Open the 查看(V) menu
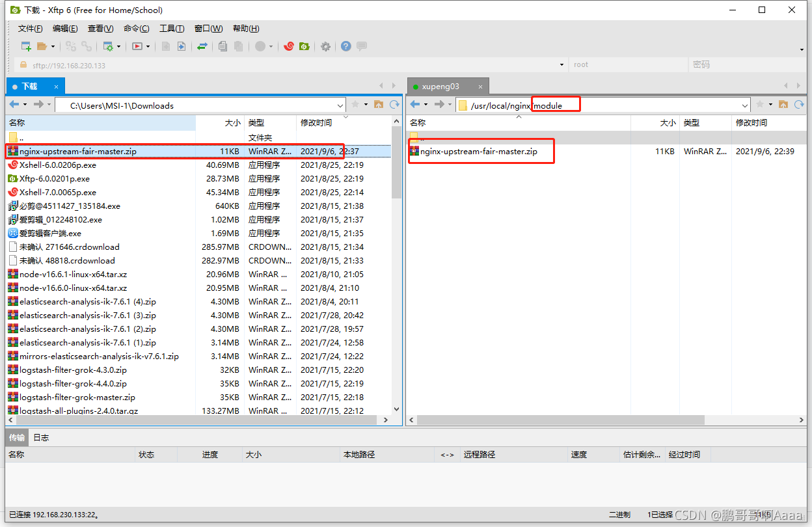Viewport: 812px width, 527px height. (101, 29)
